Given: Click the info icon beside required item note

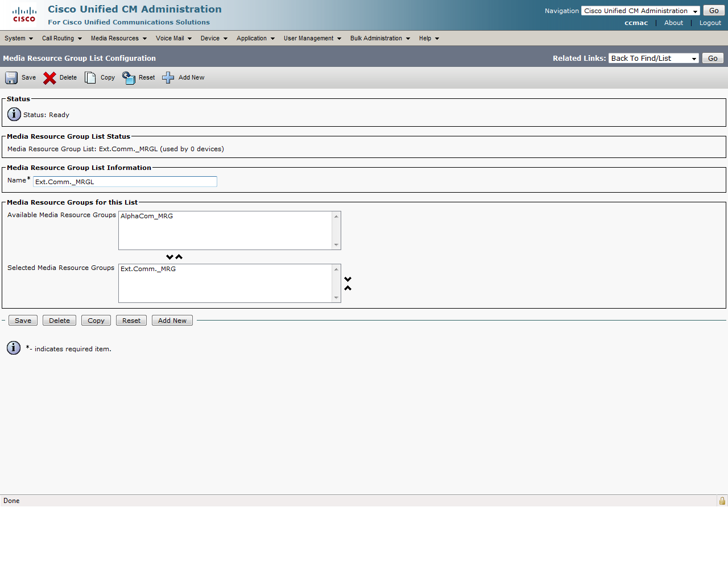Looking at the screenshot, I should 14,348.
